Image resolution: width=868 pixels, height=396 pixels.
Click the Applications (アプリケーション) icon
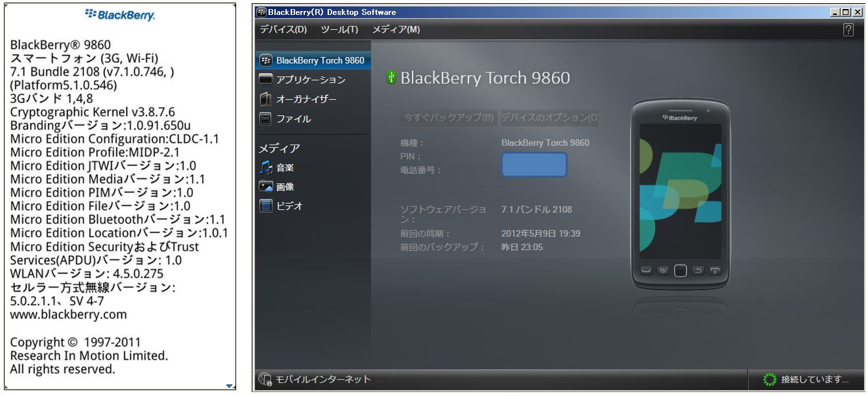[x=265, y=80]
